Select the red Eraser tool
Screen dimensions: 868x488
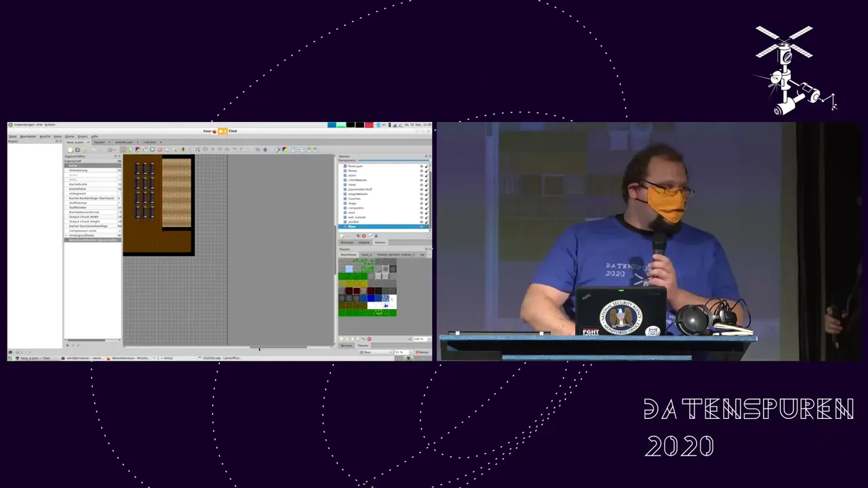click(160, 149)
